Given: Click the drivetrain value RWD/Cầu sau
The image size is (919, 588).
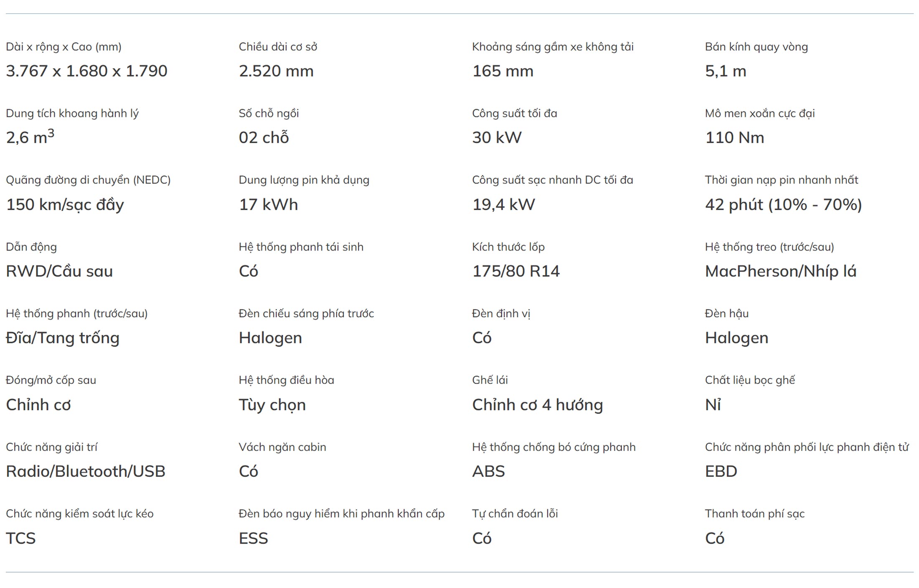Looking at the screenshot, I should [x=59, y=271].
